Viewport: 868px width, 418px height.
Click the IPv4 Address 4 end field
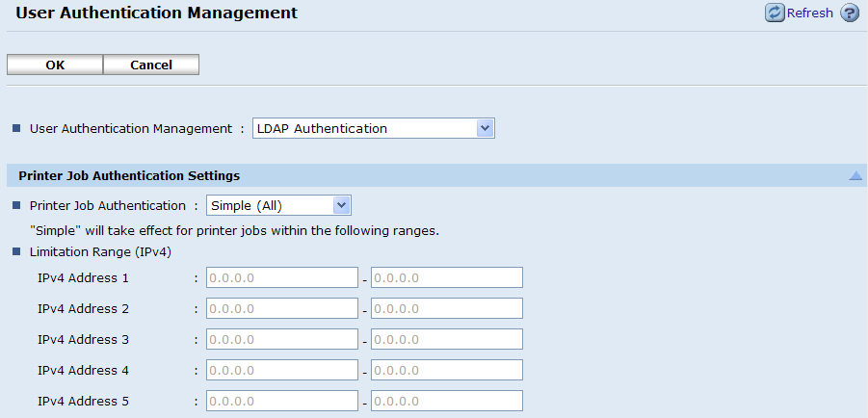pos(447,370)
